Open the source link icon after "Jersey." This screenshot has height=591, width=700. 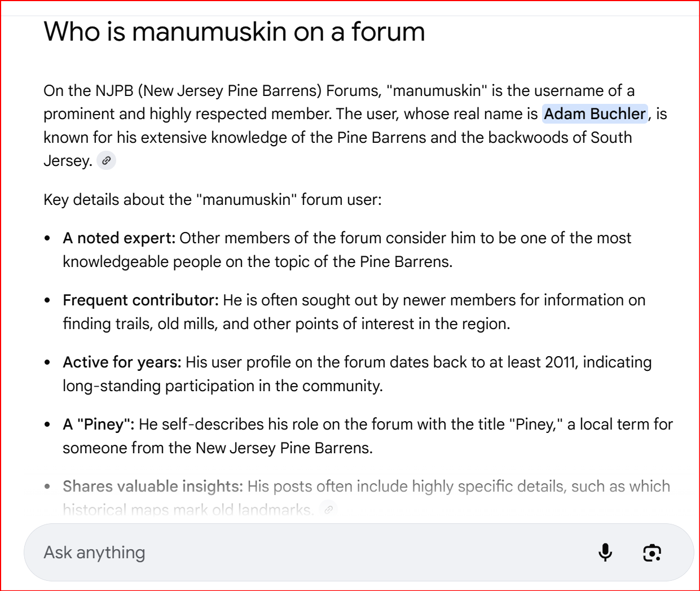(x=106, y=161)
